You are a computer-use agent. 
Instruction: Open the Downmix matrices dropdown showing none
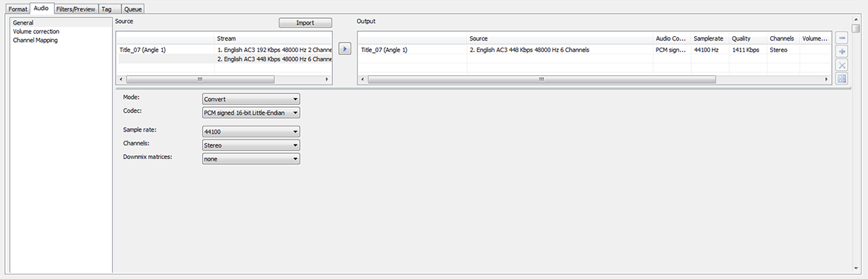[251, 159]
